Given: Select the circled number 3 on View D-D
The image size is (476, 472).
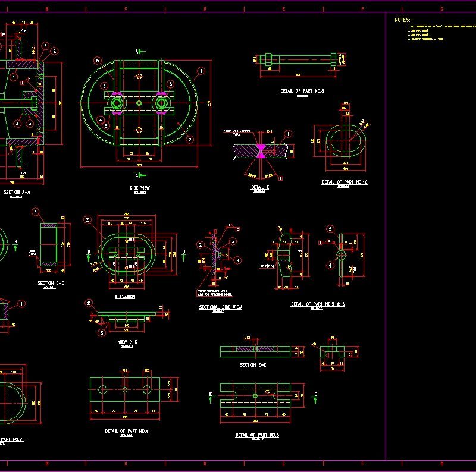Looking at the screenshot, I should (x=102, y=333).
